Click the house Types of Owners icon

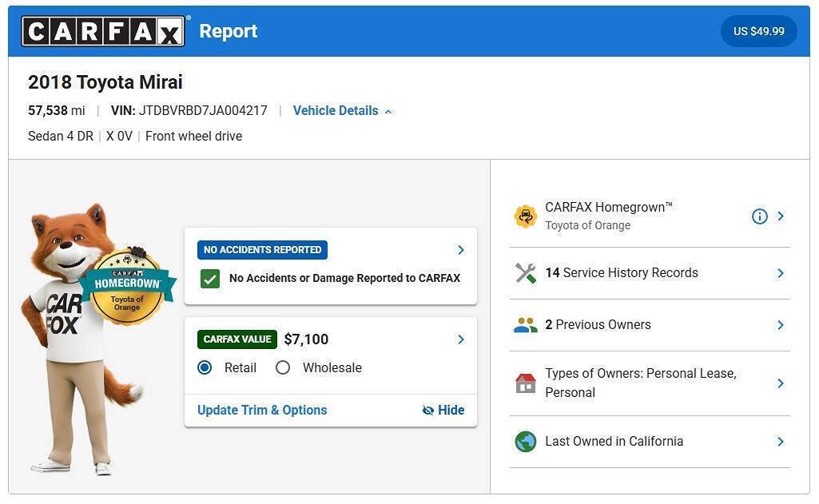[x=526, y=383]
